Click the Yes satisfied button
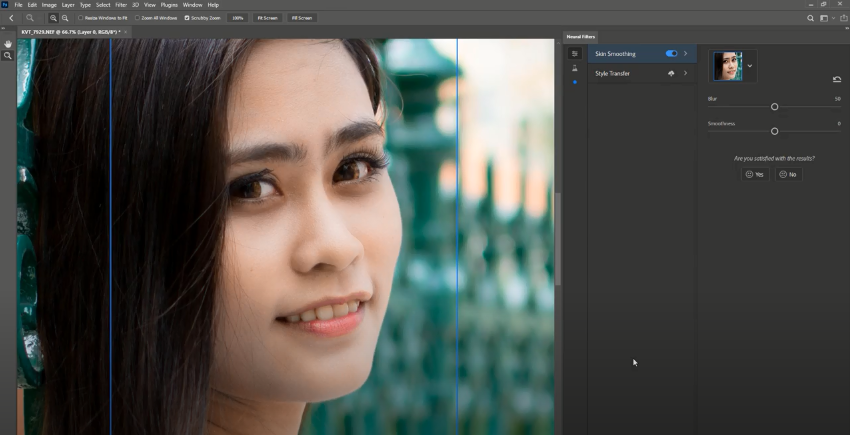The width and height of the screenshot is (850, 435). (755, 174)
